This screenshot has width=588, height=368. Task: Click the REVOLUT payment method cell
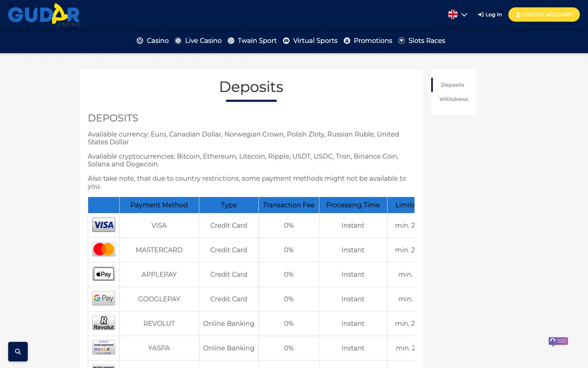(159, 323)
